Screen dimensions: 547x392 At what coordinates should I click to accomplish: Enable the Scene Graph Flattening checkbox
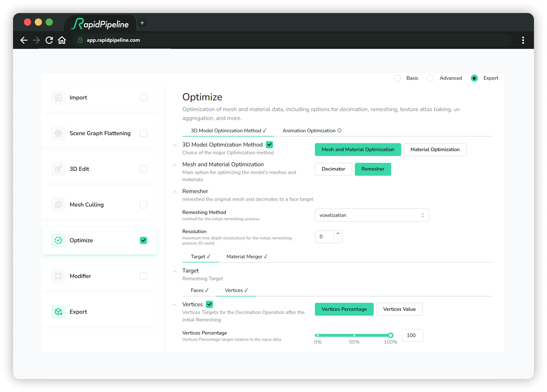point(143,133)
